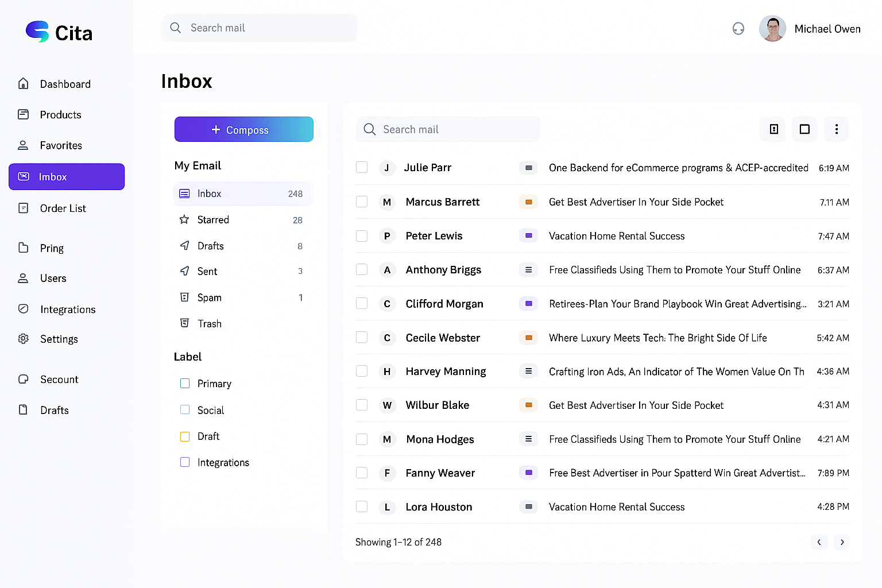882x588 pixels.
Task: Open the three-dot more options menu
Action: click(837, 129)
